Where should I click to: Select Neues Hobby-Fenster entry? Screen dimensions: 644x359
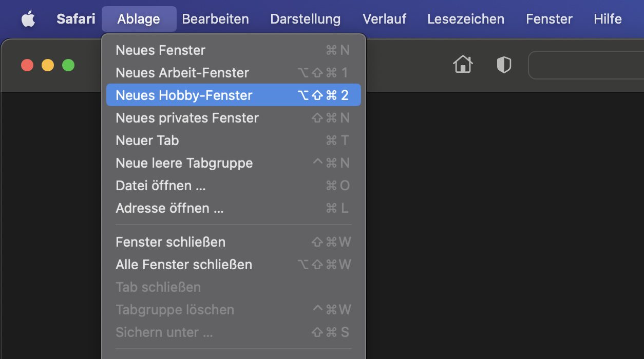[234, 95]
